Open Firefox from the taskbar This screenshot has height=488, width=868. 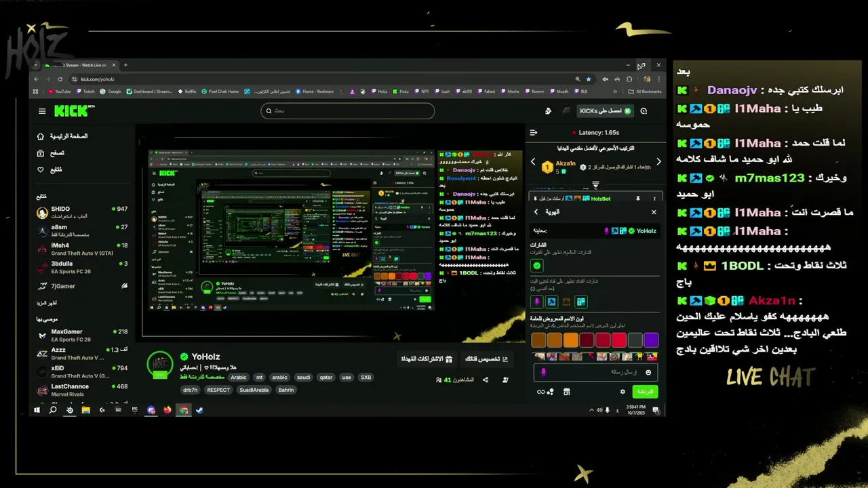(167, 410)
